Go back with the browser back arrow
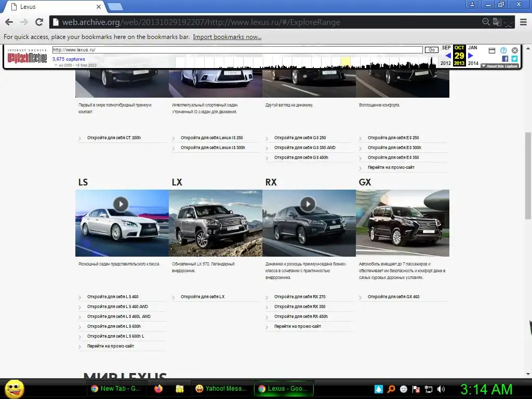This screenshot has height=399, width=532. 9,22
